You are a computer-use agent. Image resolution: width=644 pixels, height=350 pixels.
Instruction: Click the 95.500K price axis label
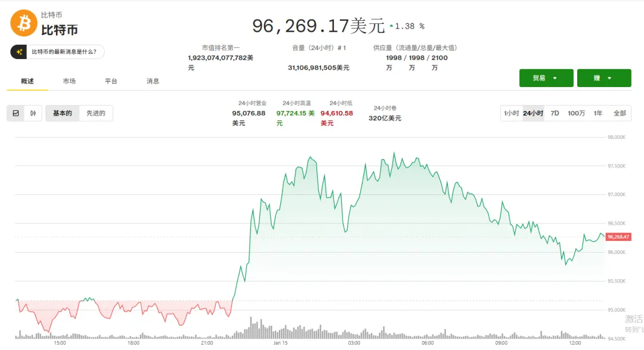[617, 281]
